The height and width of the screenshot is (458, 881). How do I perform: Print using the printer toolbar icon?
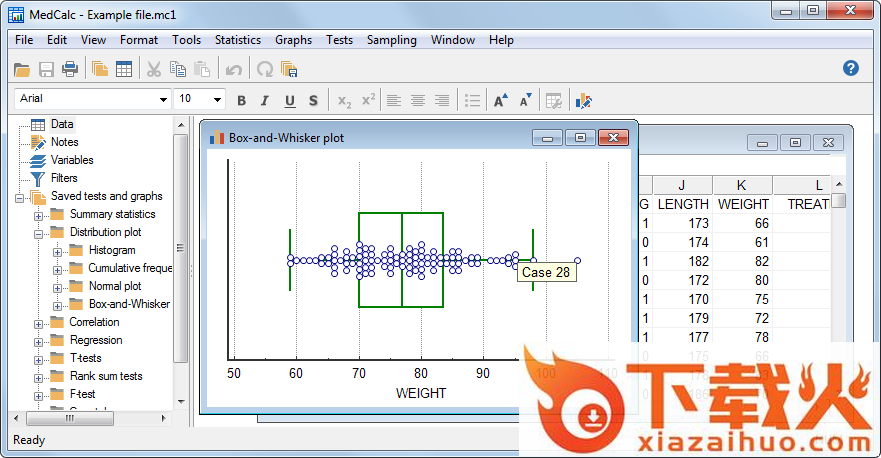[70, 69]
